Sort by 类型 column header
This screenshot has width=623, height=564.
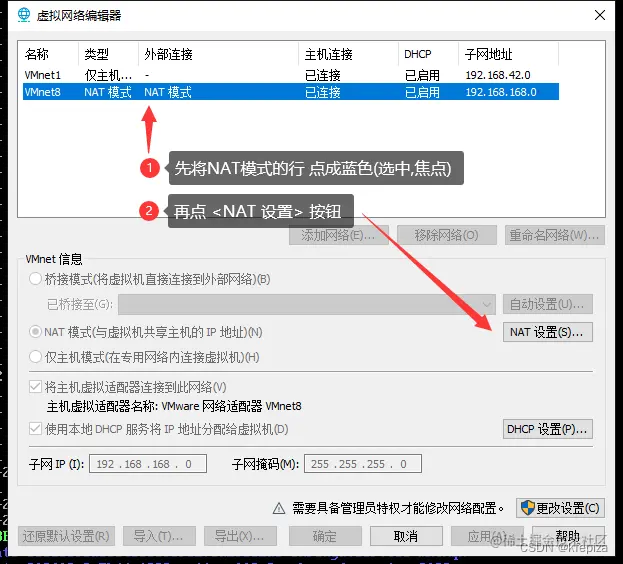108,54
